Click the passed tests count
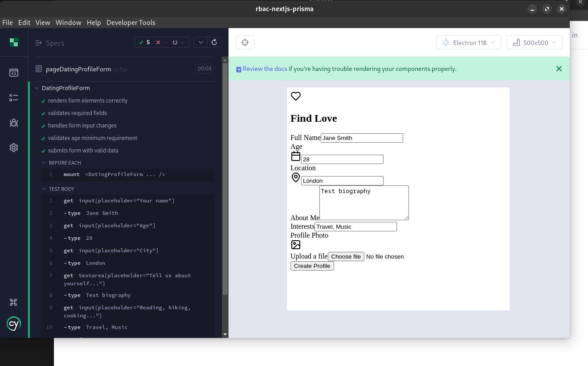 144,42
